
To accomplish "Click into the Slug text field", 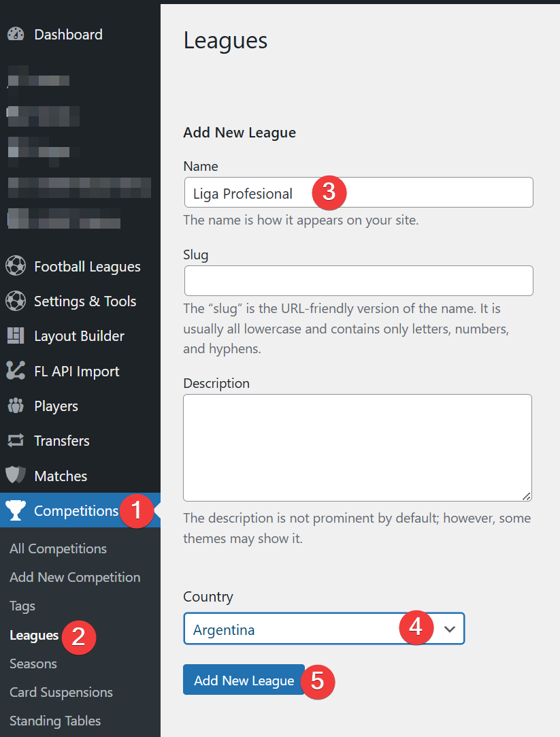I will [359, 280].
